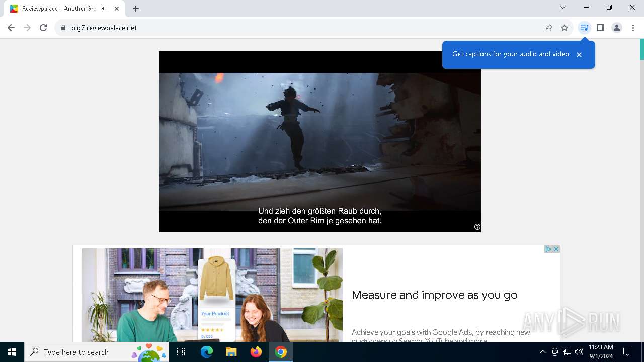Image resolution: width=644 pixels, height=362 pixels.
Task: Open volume control in tray
Action: (579, 352)
